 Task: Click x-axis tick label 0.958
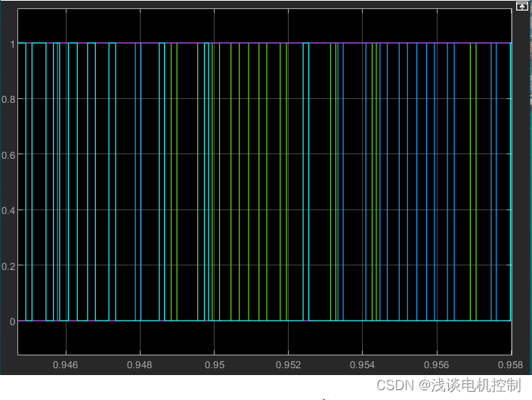(x=510, y=365)
